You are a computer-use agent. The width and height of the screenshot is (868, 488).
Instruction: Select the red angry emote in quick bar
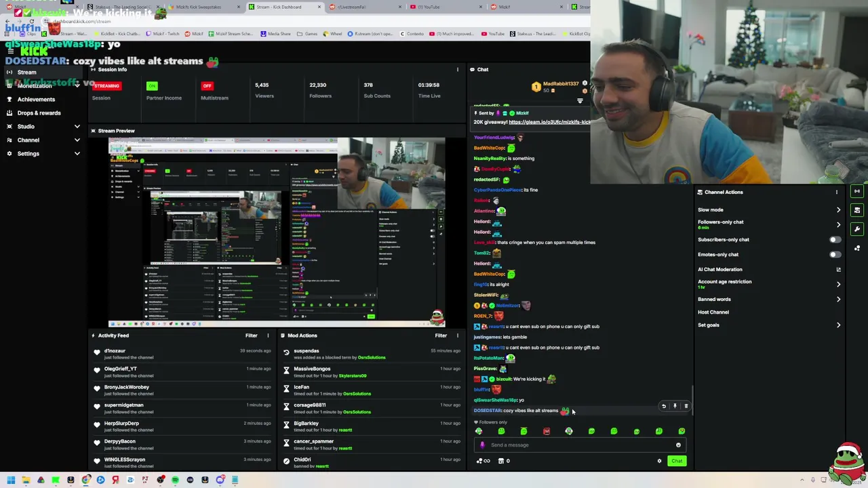pyautogui.click(x=547, y=431)
